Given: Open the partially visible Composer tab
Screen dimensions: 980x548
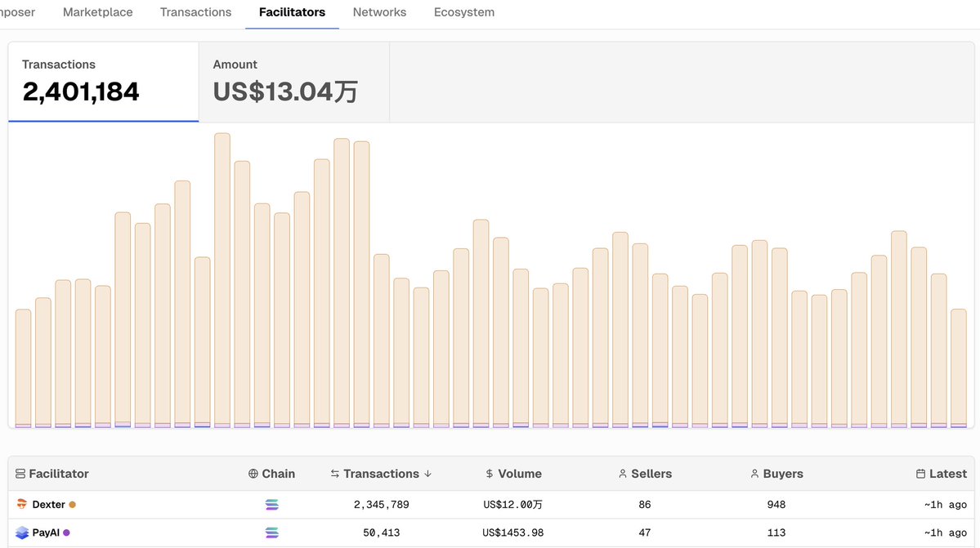Looking at the screenshot, I should (17, 12).
